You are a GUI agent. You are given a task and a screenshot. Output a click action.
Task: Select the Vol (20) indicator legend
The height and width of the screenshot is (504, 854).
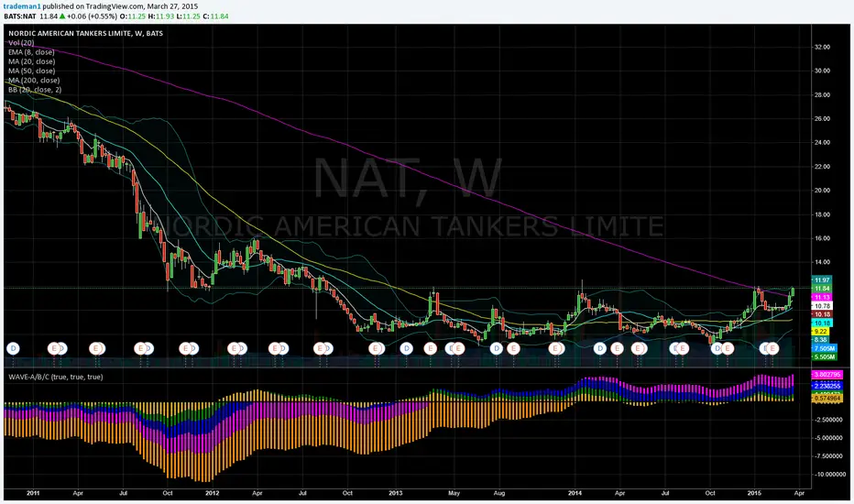[21, 42]
